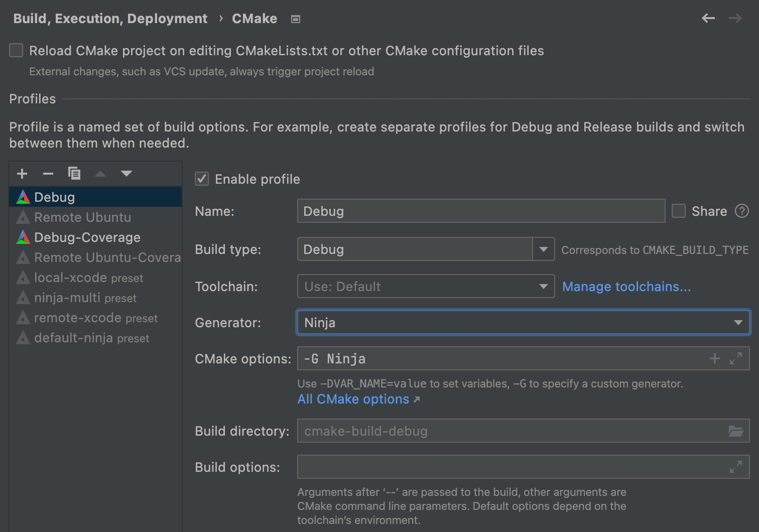Image resolution: width=759 pixels, height=532 pixels.
Task: Click Corresponds to CMAKE_BUILD_TYPE hint text
Action: tap(655, 250)
